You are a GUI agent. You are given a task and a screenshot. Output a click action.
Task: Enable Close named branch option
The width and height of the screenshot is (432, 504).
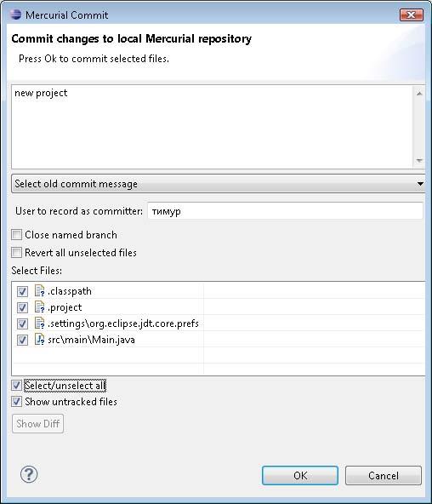(x=17, y=235)
